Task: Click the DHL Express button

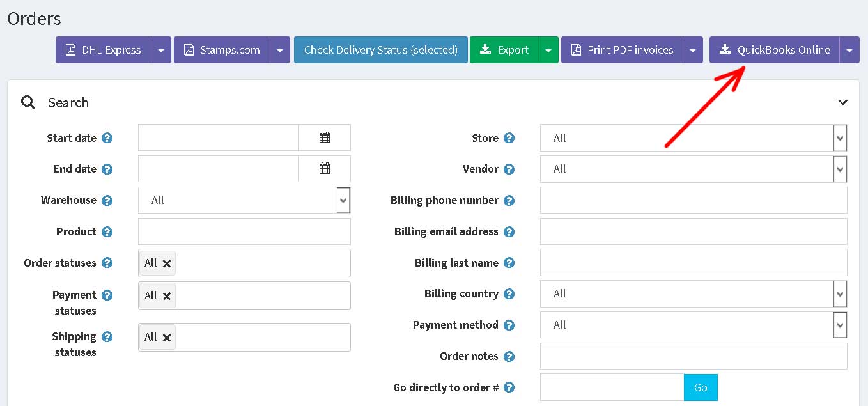Action: pyautogui.click(x=104, y=50)
